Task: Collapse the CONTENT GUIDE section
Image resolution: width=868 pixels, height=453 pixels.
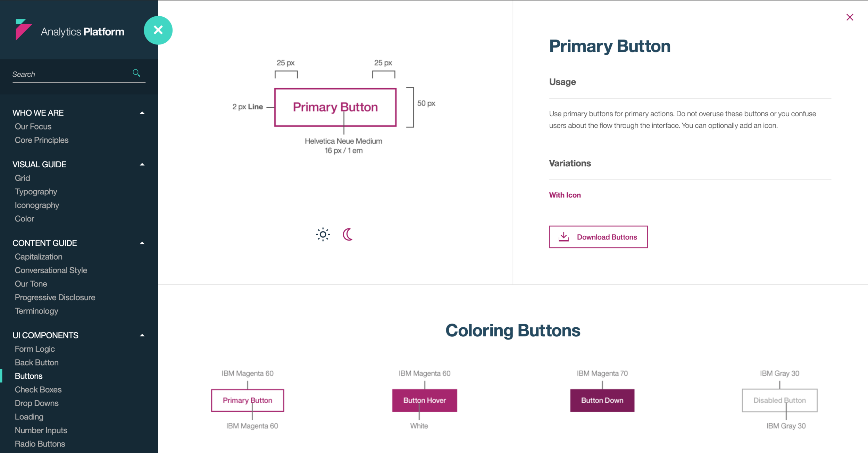Action: (142, 243)
